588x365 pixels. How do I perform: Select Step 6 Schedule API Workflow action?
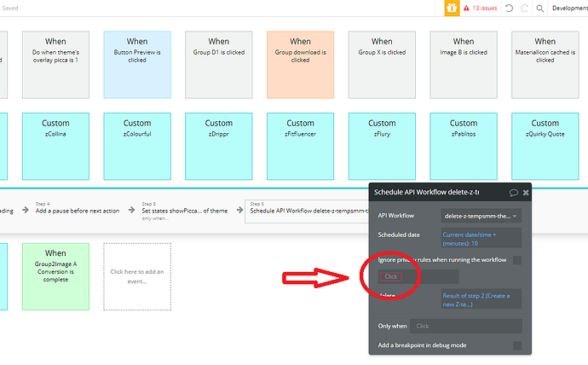[x=308, y=211]
